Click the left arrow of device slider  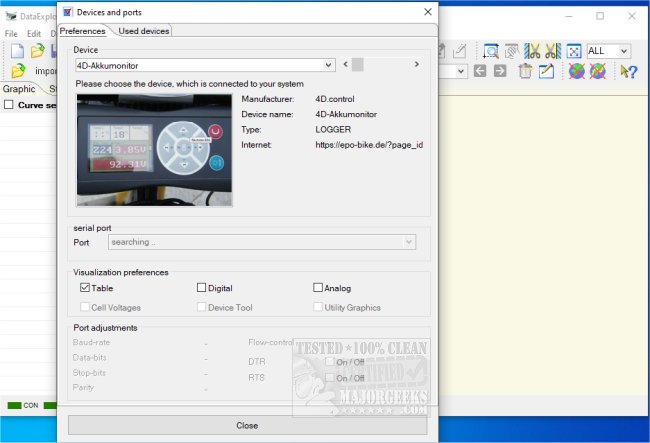click(346, 64)
